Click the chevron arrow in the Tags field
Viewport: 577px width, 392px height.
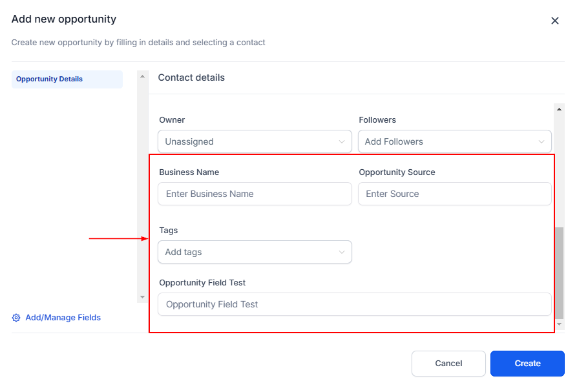(x=342, y=252)
